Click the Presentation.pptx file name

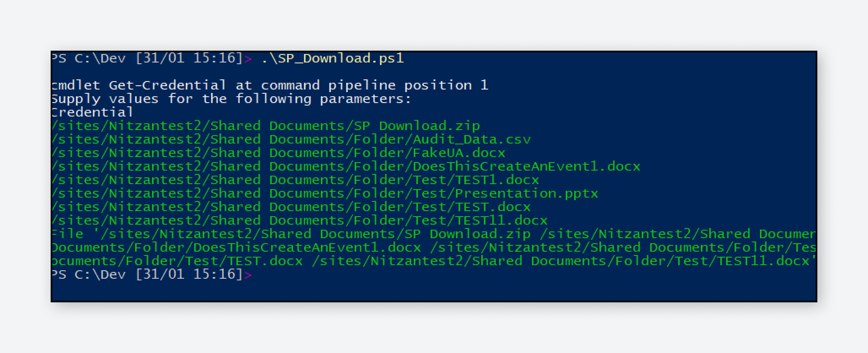[x=526, y=193]
